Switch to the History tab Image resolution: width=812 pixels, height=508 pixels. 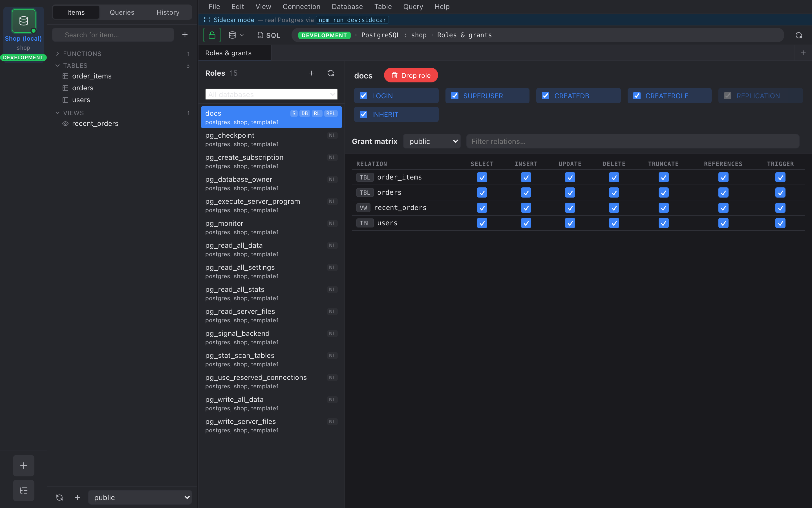[x=168, y=12]
